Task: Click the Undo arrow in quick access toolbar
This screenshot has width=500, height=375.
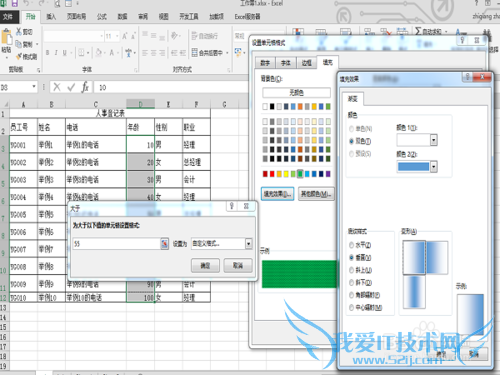Action: click(x=26, y=4)
